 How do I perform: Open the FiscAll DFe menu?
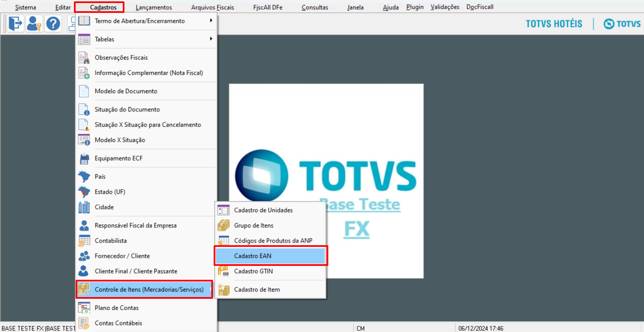tap(268, 7)
